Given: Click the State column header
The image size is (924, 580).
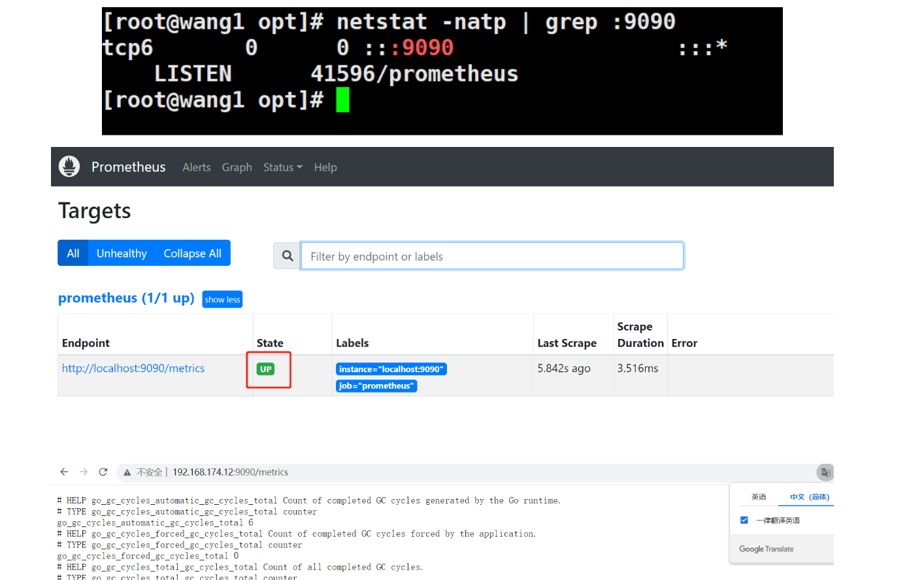Looking at the screenshot, I should click(x=270, y=343).
